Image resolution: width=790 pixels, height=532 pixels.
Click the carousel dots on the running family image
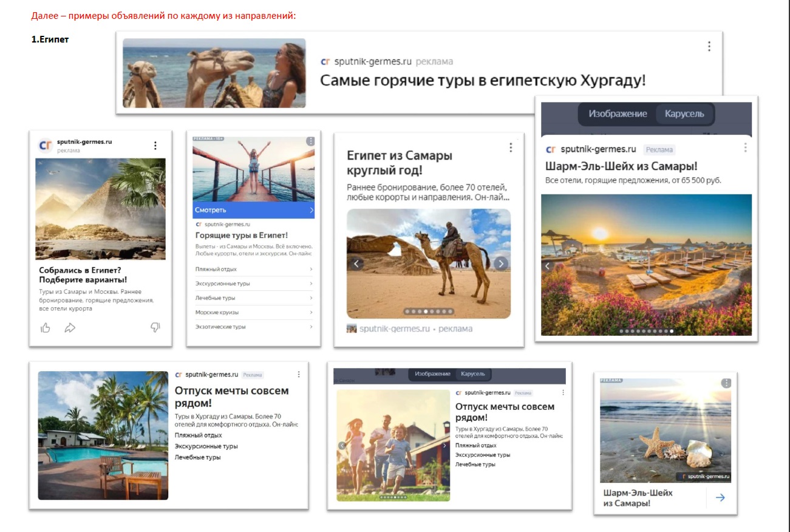click(x=393, y=497)
